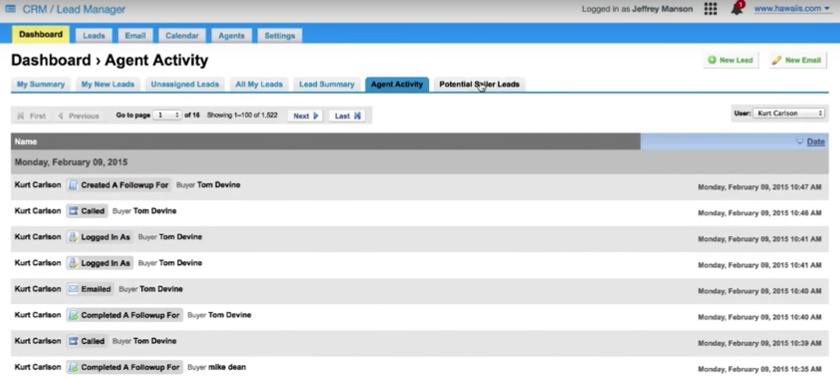The image size is (840, 378).
Task: Compose a New Email
Action: coord(797,60)
